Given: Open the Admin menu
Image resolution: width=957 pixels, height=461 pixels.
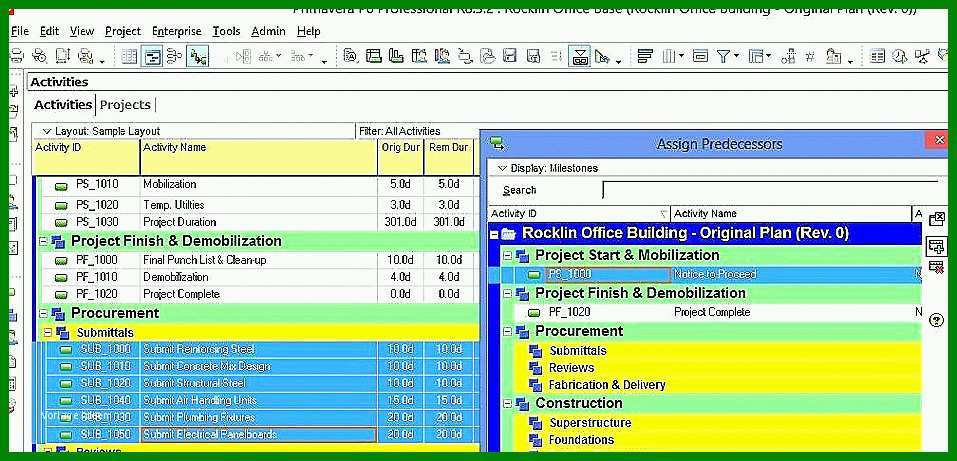Looking at the screenshot, I should click(269, 31).
